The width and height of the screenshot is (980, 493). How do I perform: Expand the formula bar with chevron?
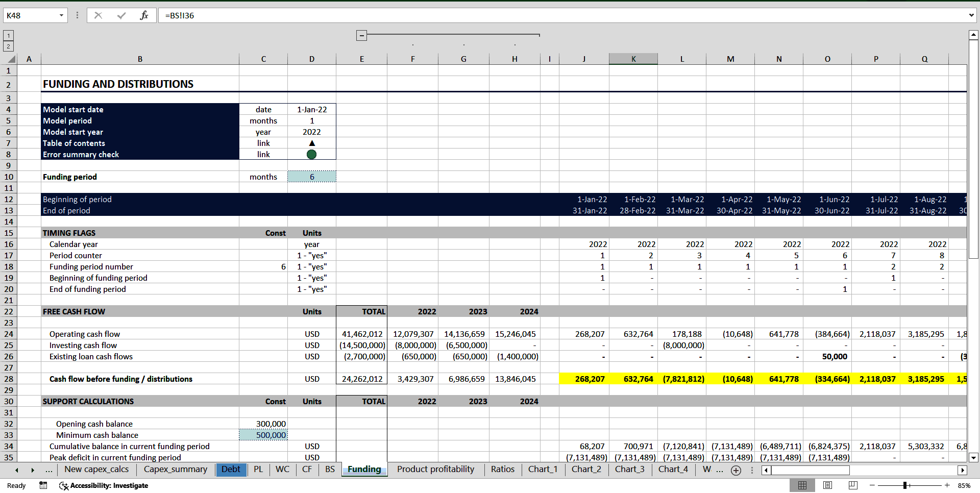click(x=971, y=15)
